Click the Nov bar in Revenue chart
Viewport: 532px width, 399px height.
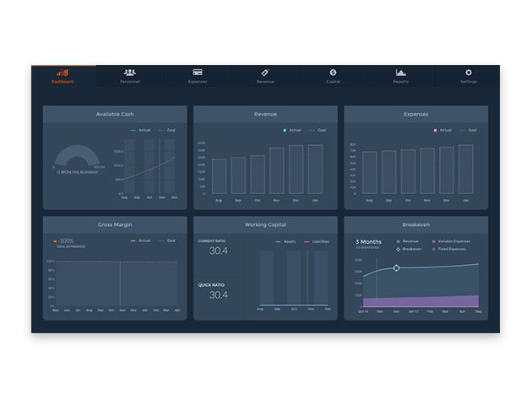point(277,170)
